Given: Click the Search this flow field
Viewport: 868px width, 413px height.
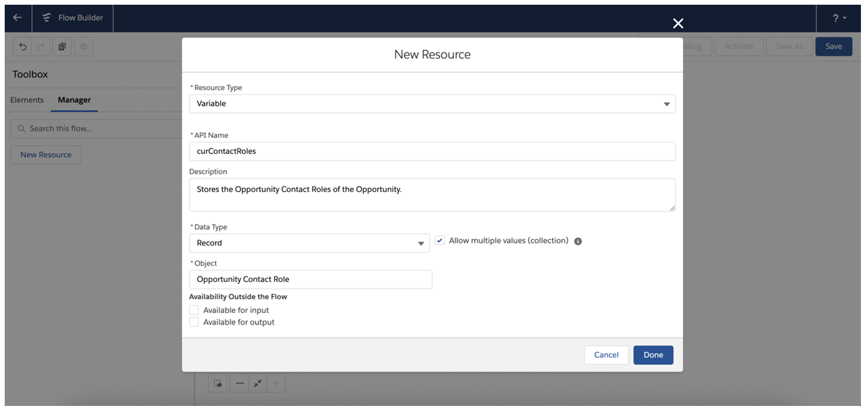Looking at the screenshot, I should pos(97,129).
